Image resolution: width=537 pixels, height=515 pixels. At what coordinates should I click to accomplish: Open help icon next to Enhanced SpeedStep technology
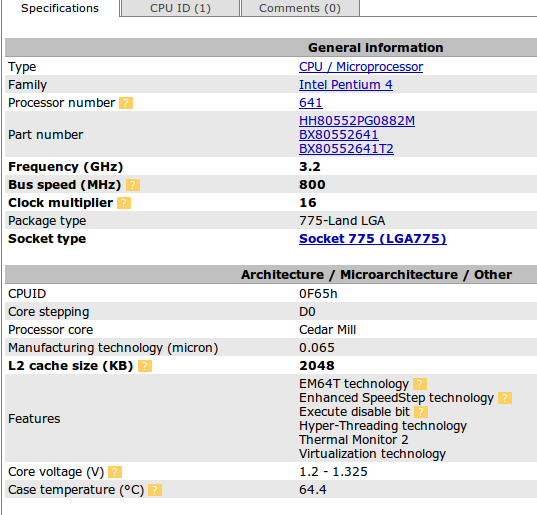(x=504, y=398)
